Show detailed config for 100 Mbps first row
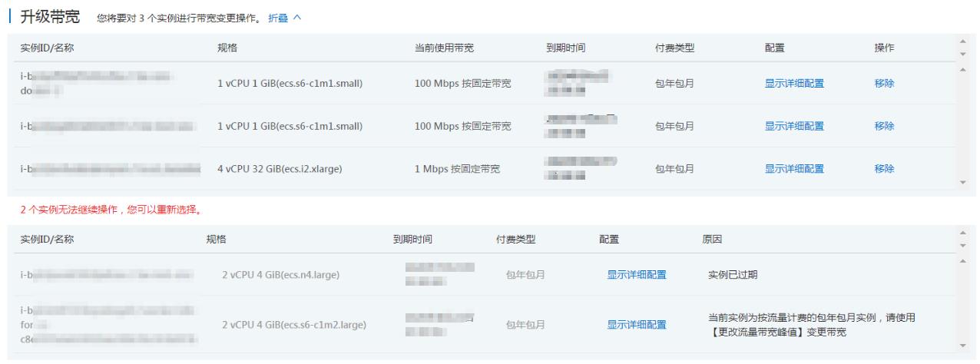The height and width of the screenshot is (364, 980). tap(794, 83)
